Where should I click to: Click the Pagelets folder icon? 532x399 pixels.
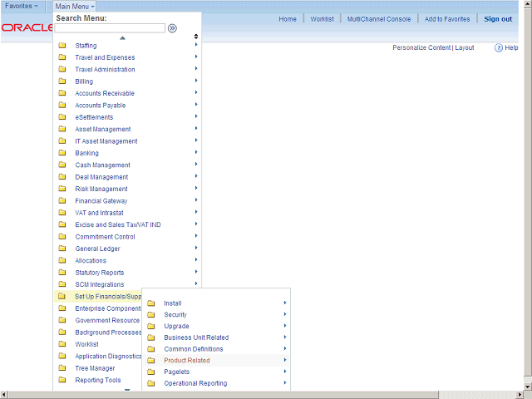pyautogui.click(x=151, y=372)
